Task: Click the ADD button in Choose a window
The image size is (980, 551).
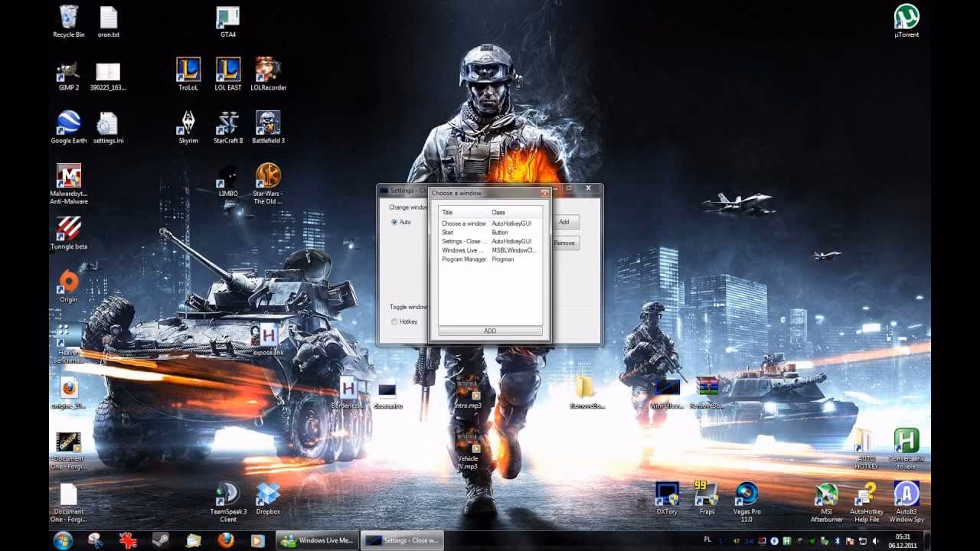Action: point(490,331)
